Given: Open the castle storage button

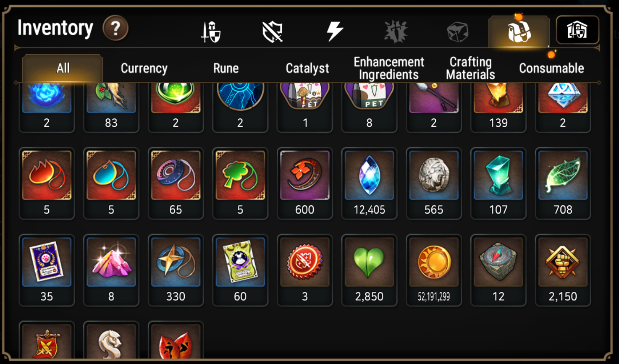Looking at the screenshot, I should tap(577, 30).
